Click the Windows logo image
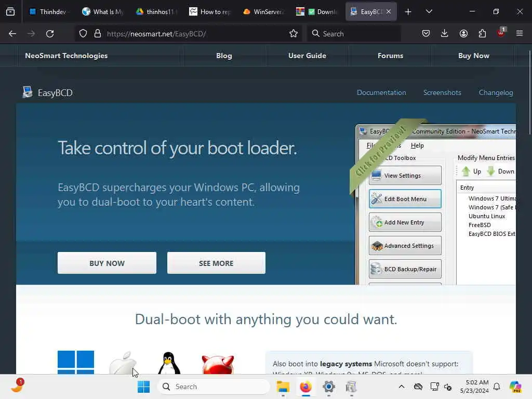Image resolution: width=532 pixels, height=399 pixels. (76, 362)
